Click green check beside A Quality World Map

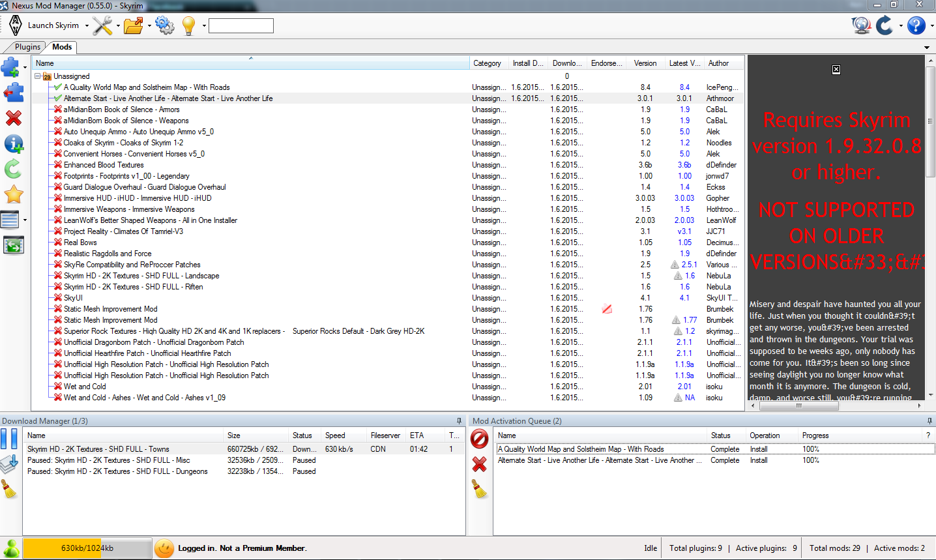[58, 87]
